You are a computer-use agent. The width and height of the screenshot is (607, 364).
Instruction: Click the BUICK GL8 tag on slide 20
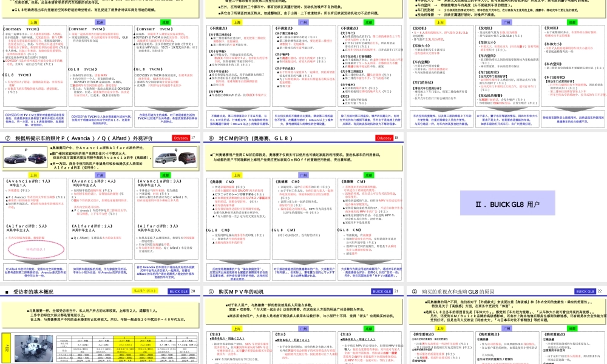178,291
